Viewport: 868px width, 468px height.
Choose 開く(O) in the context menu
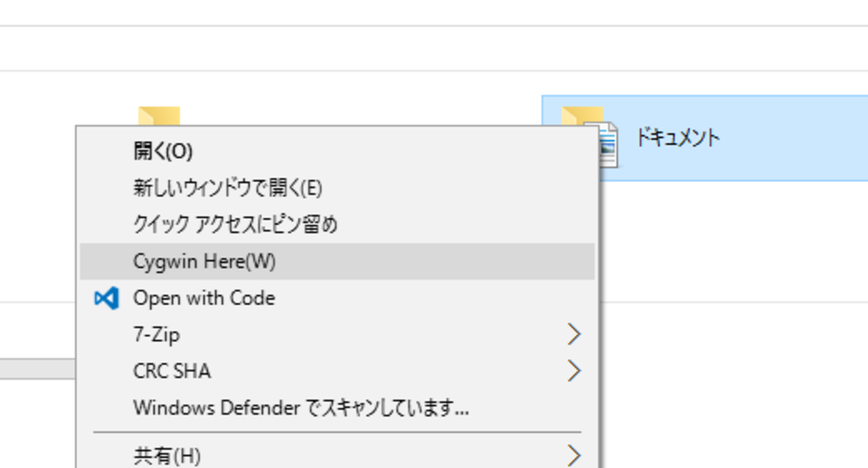337,152
